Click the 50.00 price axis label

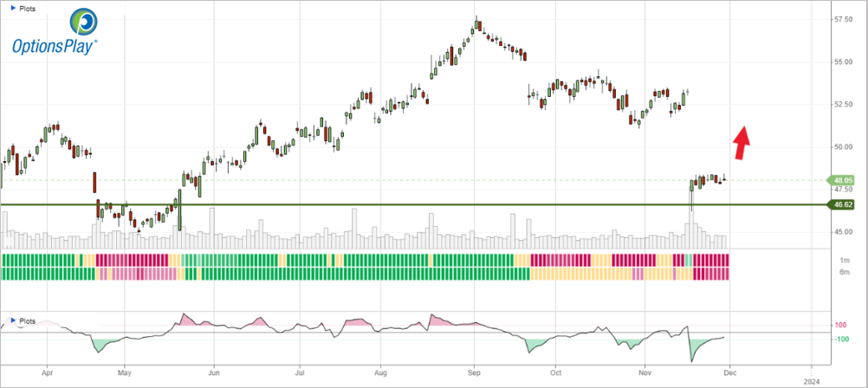pyautogui.click(x=843, y=146)
